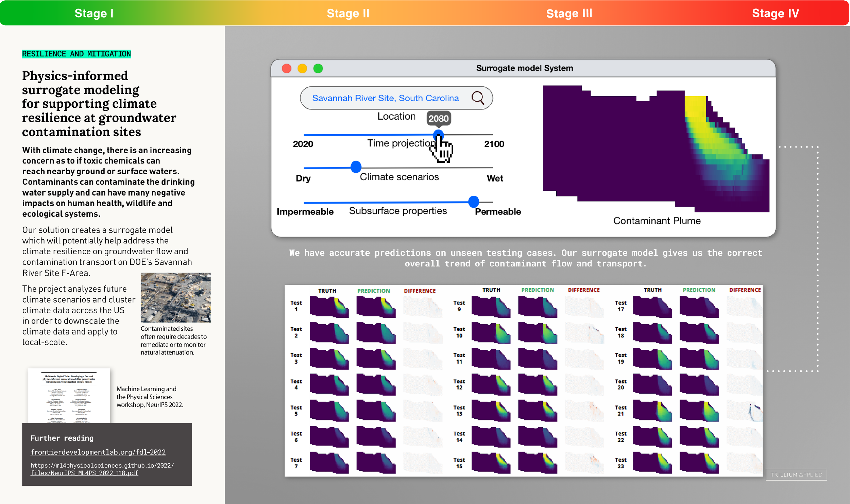Select the Stage III tab
This screenshot has width=850, height=504.
[569, 13]
